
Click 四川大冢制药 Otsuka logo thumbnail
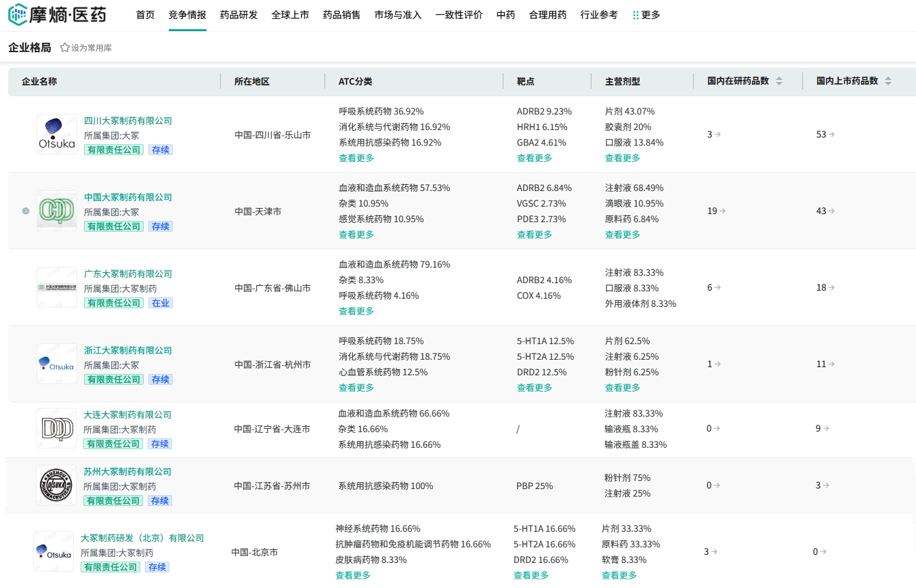point(57,134)
